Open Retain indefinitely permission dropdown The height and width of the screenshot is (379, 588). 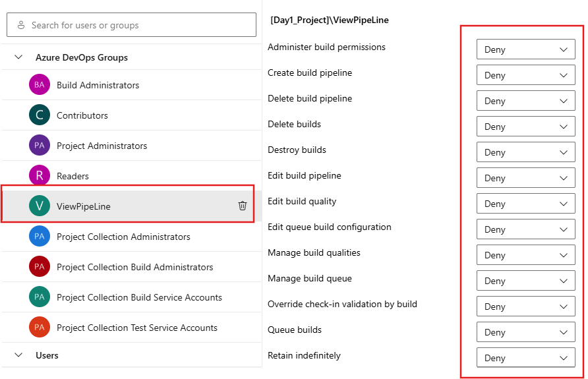(526, 358)
